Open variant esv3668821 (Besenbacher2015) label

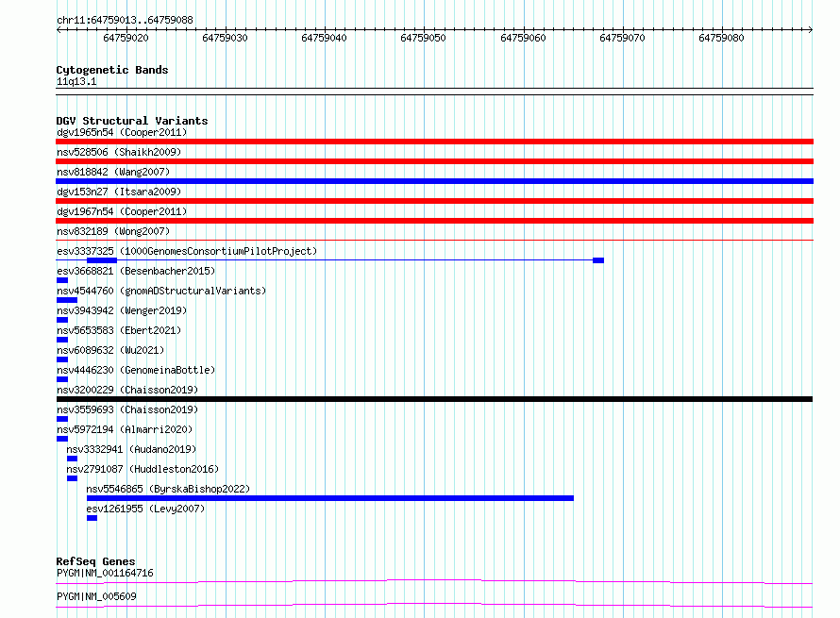[136, 271]
